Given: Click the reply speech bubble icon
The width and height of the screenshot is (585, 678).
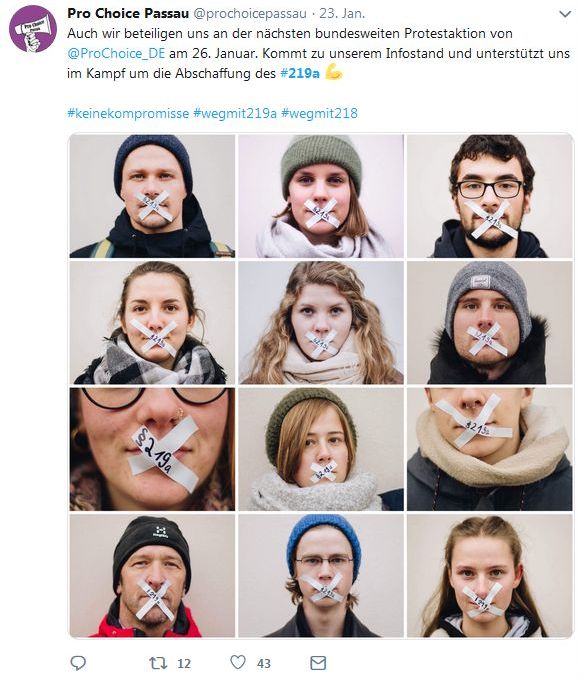Looking at the screenshot, I should pos(78,662).
